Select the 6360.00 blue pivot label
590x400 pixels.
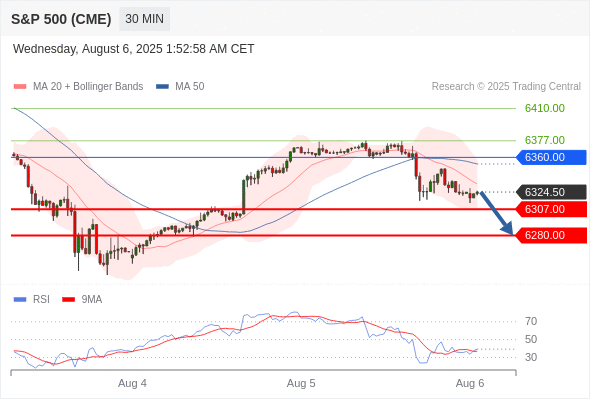tap(551, 157)
